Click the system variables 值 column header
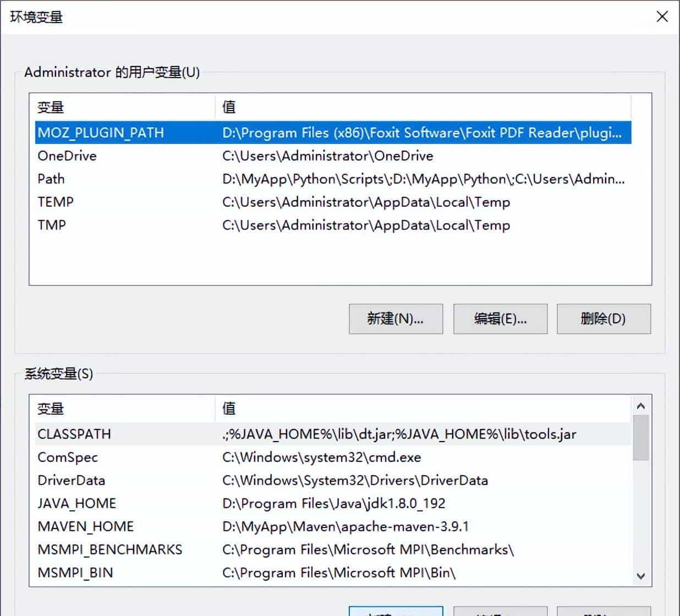 coord(423,408)
